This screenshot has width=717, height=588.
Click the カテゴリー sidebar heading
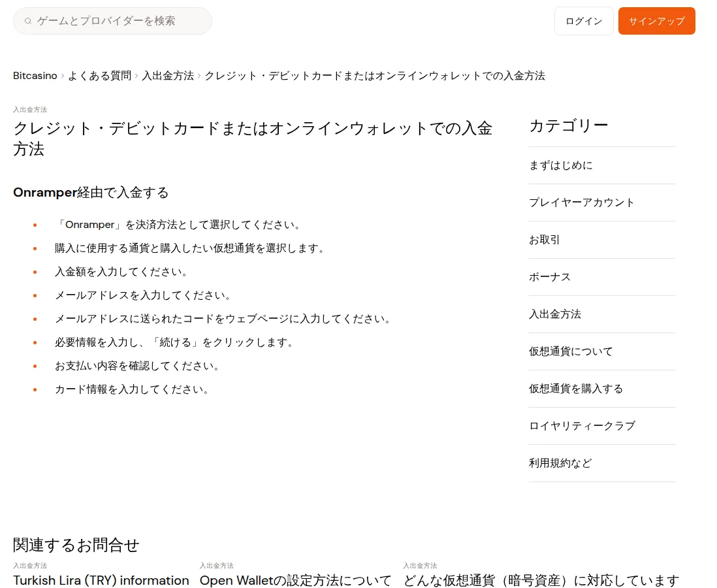569,125
